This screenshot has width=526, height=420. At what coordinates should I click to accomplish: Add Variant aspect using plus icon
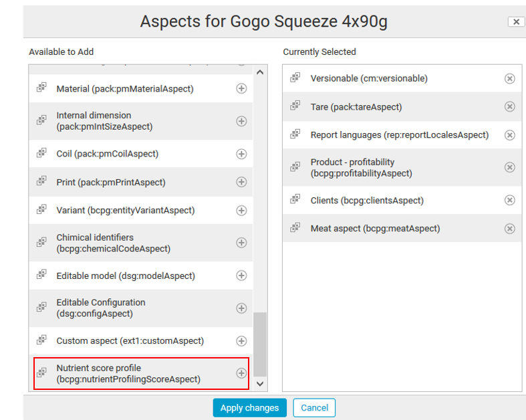tap(241, 210)
